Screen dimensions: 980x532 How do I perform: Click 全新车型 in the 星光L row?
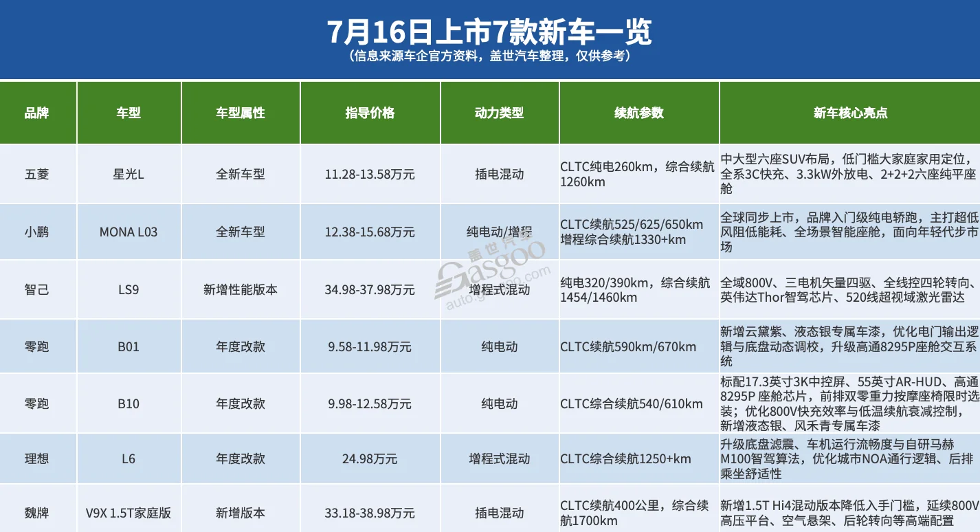click(x=241, y=174)
